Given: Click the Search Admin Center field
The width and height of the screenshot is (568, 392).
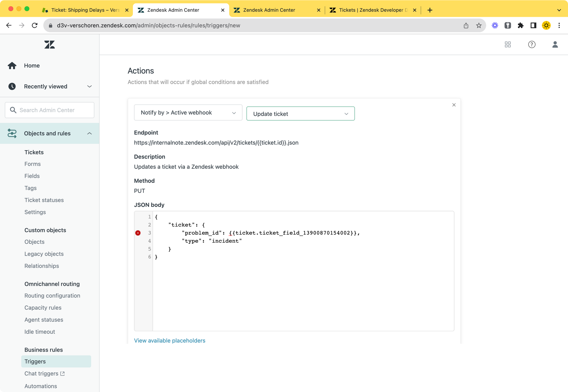Looking at the screenshot, I should point(50,110).
